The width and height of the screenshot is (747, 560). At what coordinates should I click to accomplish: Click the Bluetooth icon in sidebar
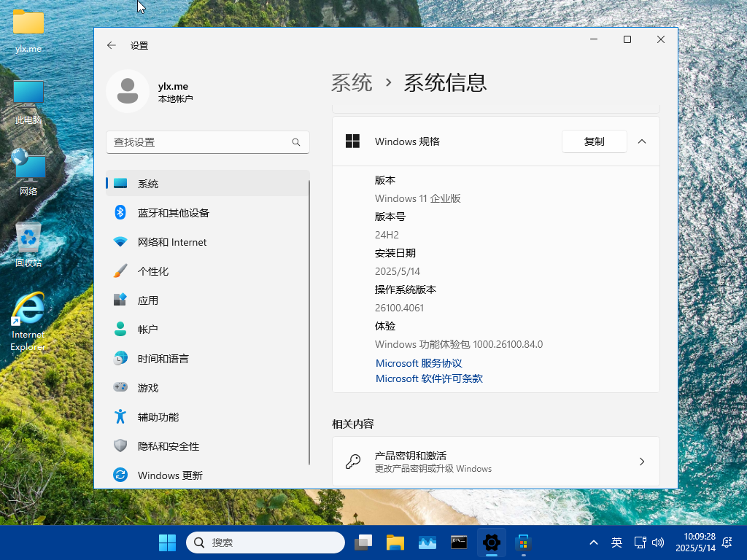(x=120, y=212)
